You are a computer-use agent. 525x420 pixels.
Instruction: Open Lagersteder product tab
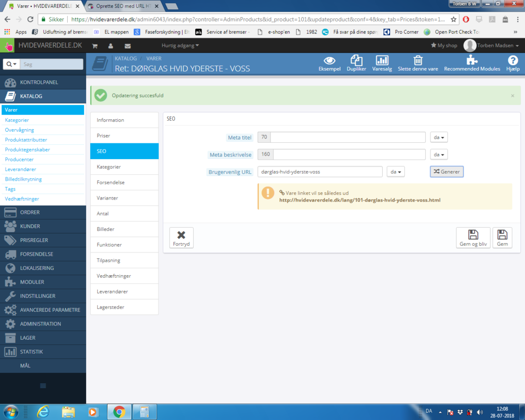coord(124,307)
